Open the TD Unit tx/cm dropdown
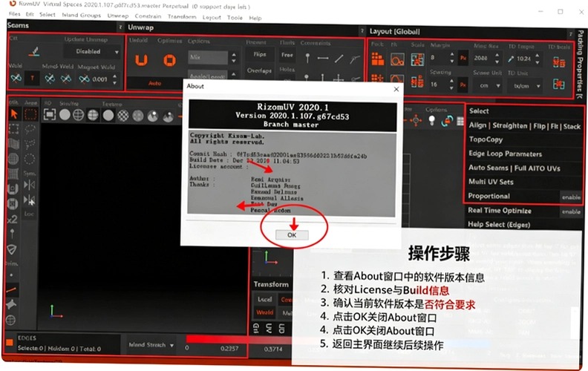This screenshot has width=588, height=371. click(x=526, y=86)
